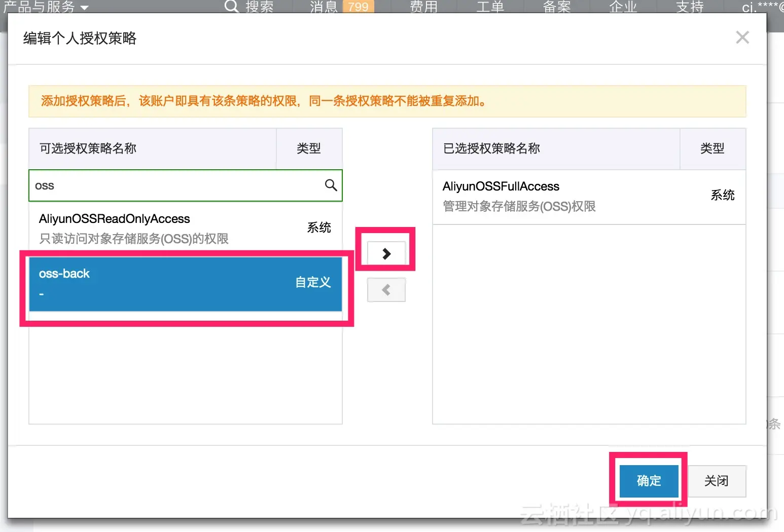
Task: Click the 管理对象存储服务(OSS)权限 description
Action: point(519,206)
